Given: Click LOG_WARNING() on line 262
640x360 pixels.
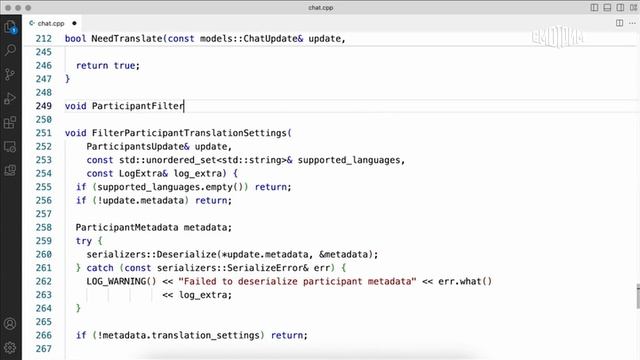Looking at the screenshot, I should pyautogui.click(x=121, y=281).
